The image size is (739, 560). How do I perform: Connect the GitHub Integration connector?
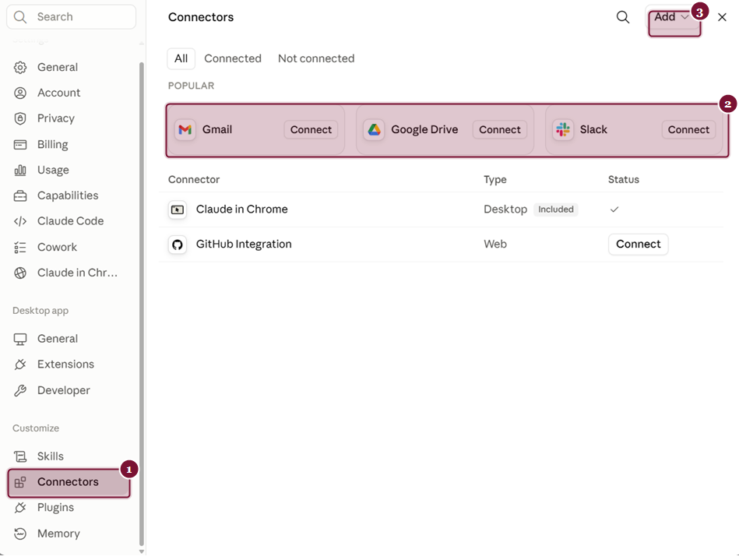[x=638, y=245]
